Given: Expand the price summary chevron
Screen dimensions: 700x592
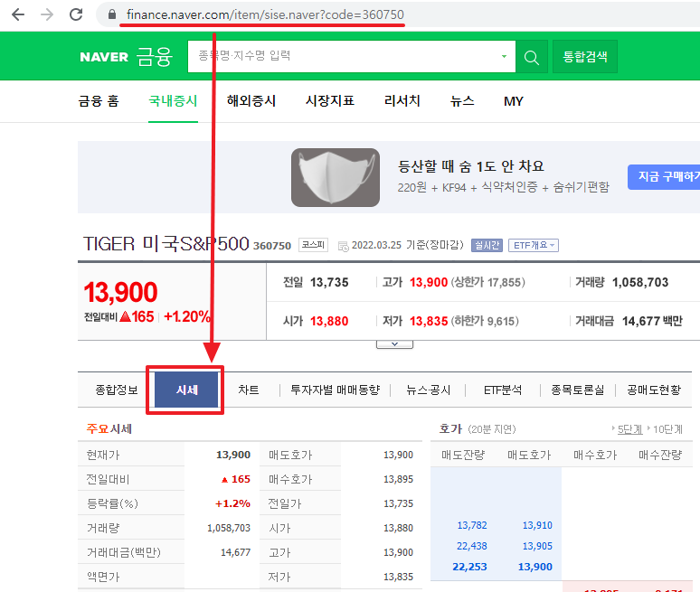Looking at the screenshot, I should click(x=394, y=344).
